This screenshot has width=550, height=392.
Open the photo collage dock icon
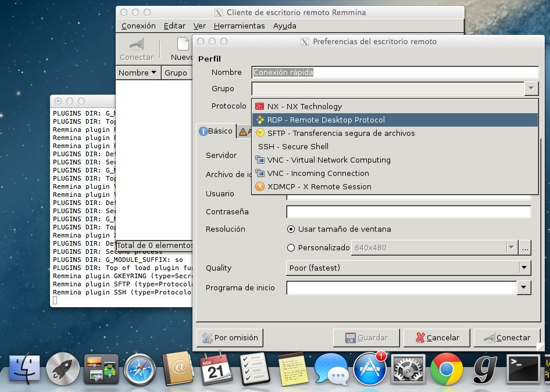101,369
